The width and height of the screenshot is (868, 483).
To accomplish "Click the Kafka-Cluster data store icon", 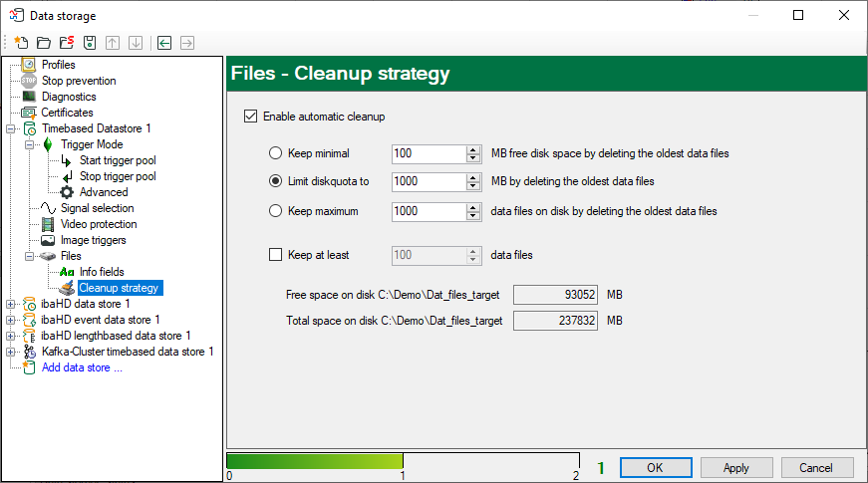I will pyautogui.click(x=29, y=352).
